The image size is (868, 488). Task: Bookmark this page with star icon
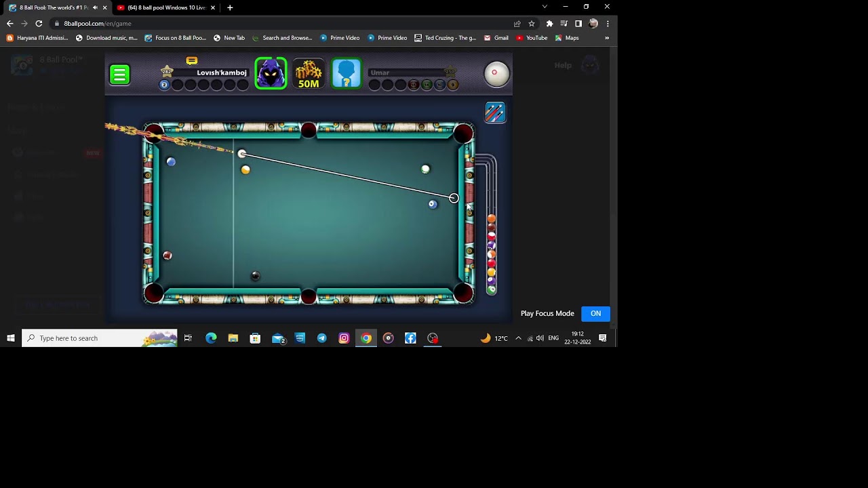point(532,23)
